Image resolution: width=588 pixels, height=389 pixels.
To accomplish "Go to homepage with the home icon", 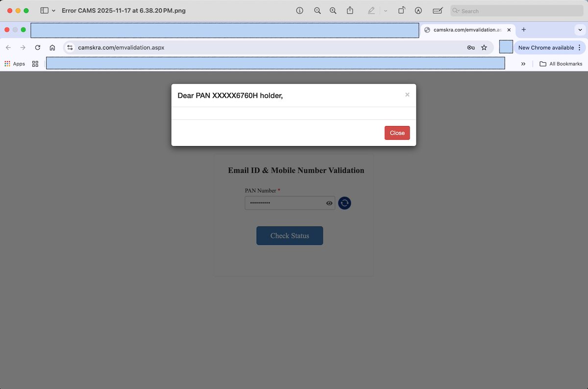I will [x=52, y=48].
